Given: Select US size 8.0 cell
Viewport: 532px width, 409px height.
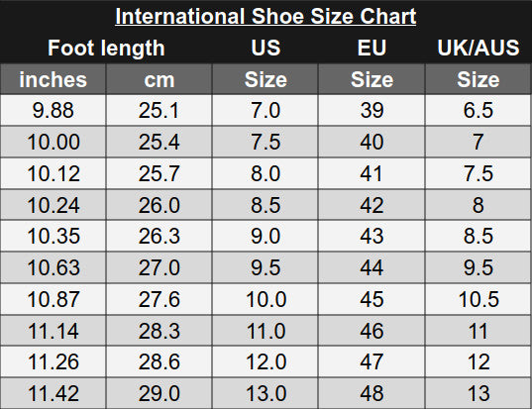Looking at the screenshot, I should (x=266, y=173).
